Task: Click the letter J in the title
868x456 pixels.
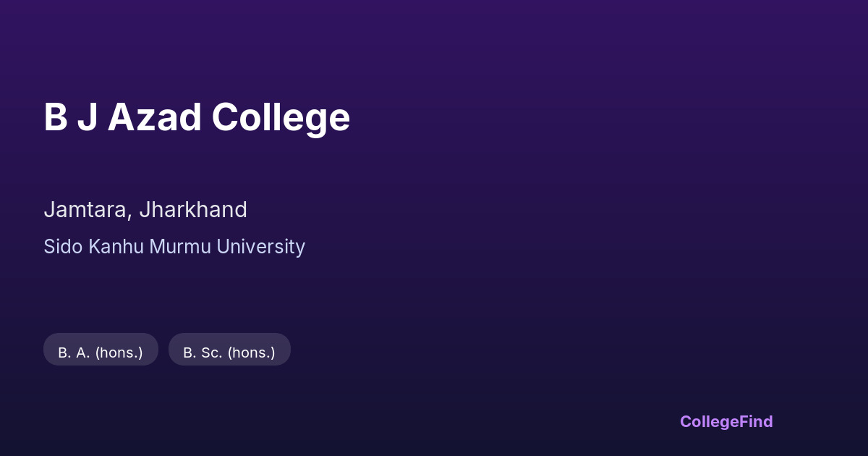Action: pos(87,117)
